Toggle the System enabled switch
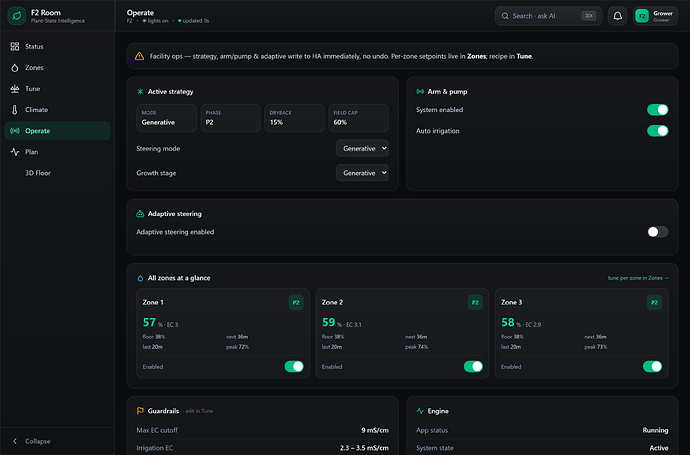 coord(657,110)
